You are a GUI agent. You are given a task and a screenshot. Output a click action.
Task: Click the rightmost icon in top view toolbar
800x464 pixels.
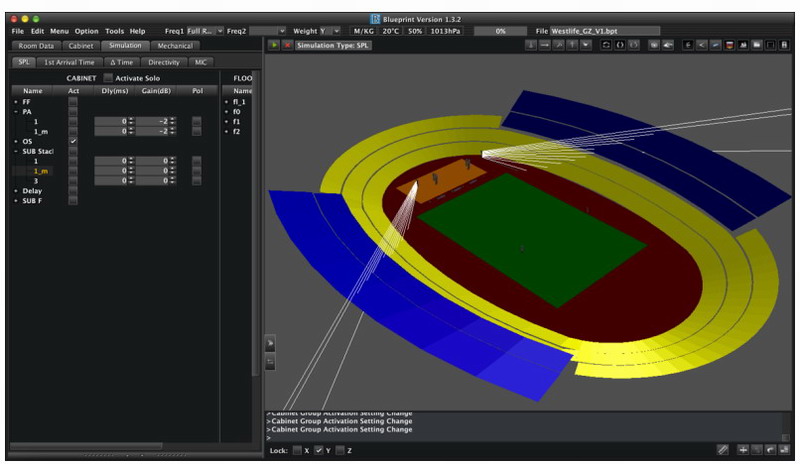(784, 45)
